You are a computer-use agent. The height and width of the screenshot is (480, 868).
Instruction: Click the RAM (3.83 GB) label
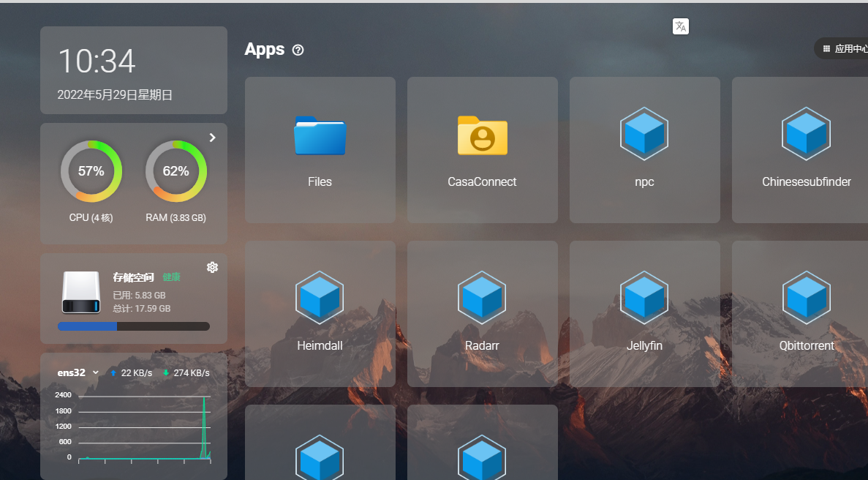[x=176, y=217]
